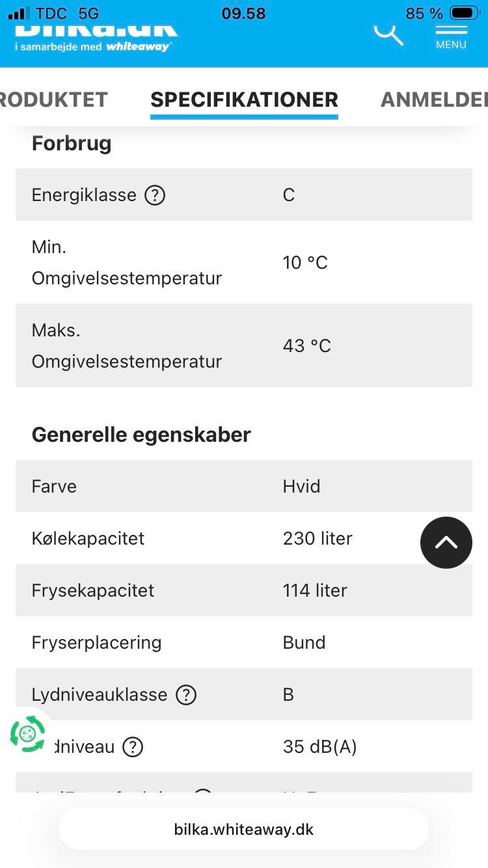The width and height of the screenshot is (488, 868).
Task: Open the hamburger MENU
Action: [x=451, y=36]
